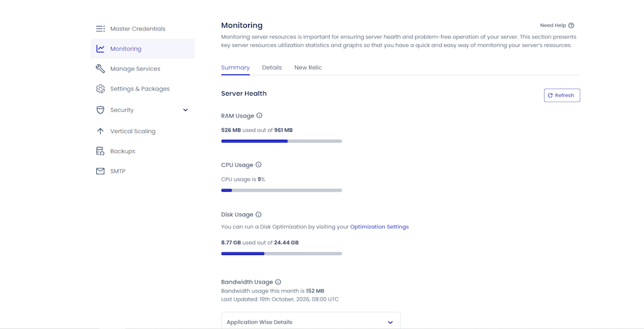Click the Need Help link text
This screenshot has height=329, width=644.
click(x=553, y=25)
